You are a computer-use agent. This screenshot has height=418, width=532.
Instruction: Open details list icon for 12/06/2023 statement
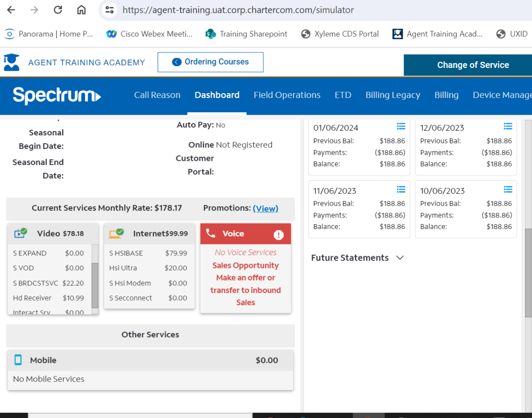click(507, 126)
